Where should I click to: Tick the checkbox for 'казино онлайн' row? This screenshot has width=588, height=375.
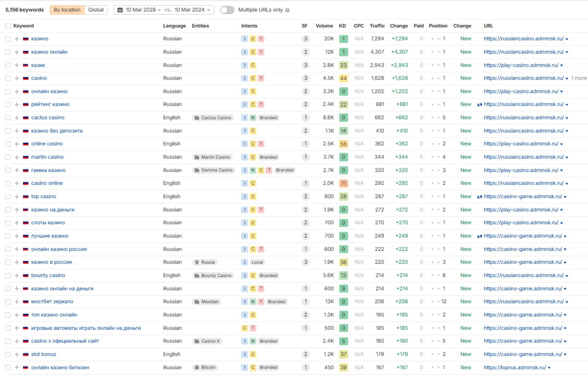8,52
